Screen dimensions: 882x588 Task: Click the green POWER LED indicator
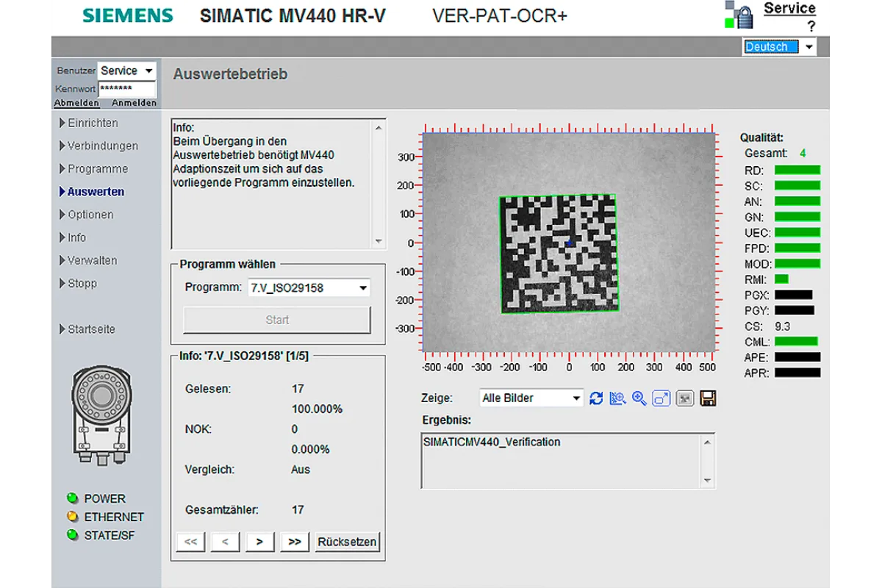[x=72, y=498]
